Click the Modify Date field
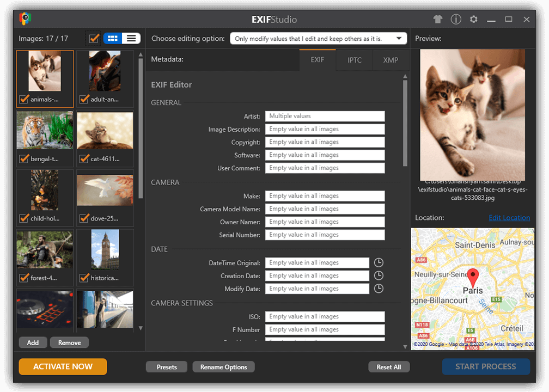Screen dimensions: 549x392 [x=317, y=289]
